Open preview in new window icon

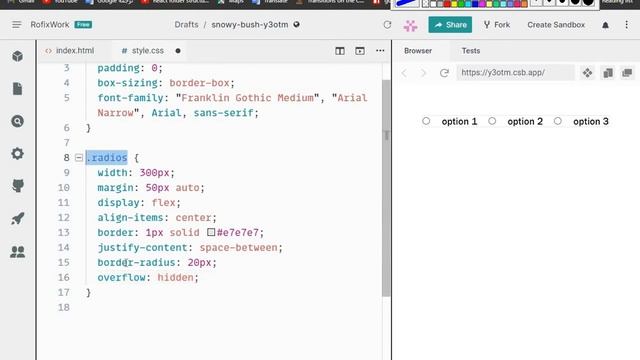[x=627, y=73]
